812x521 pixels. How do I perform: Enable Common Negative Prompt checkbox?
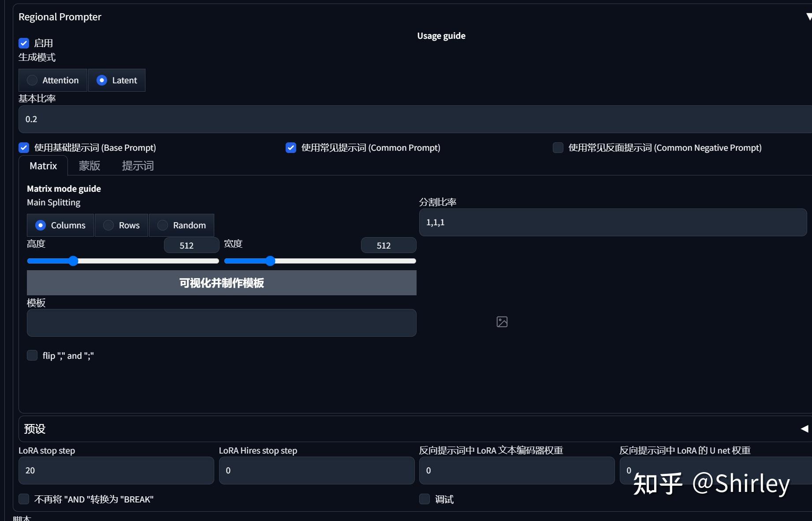click(558, 148)
